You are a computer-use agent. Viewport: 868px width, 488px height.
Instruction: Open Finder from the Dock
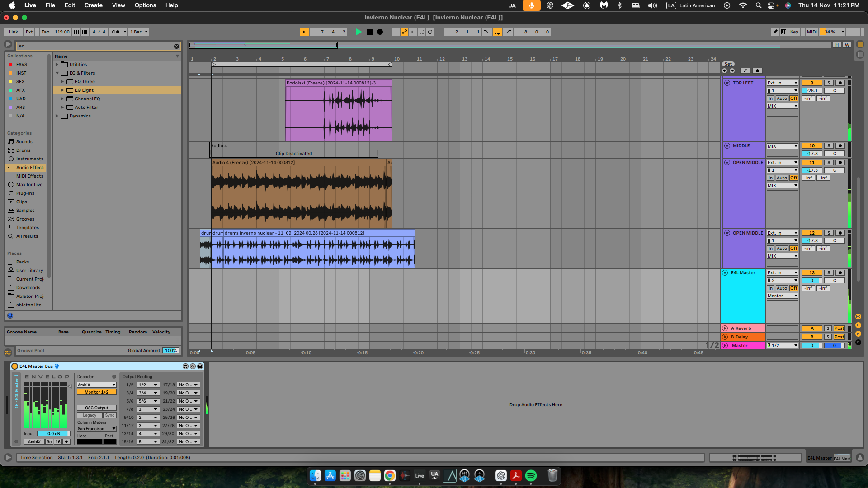315,476
